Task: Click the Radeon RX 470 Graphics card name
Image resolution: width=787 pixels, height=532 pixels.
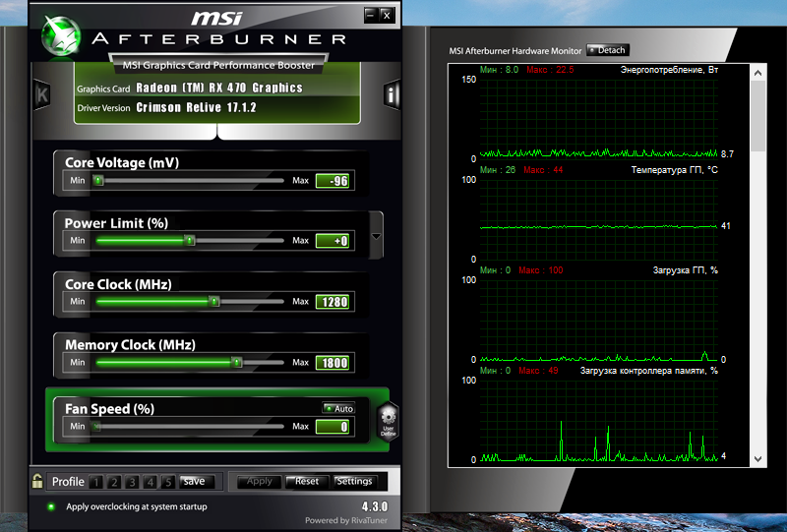Action: pos(219,88)
